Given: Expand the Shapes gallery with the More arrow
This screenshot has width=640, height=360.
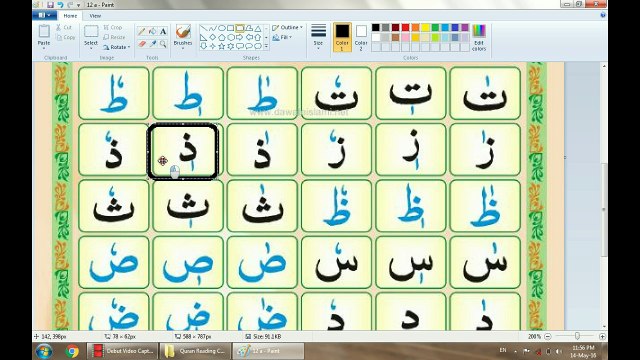Looking at the screenshot, I should [x=267, y=47].
